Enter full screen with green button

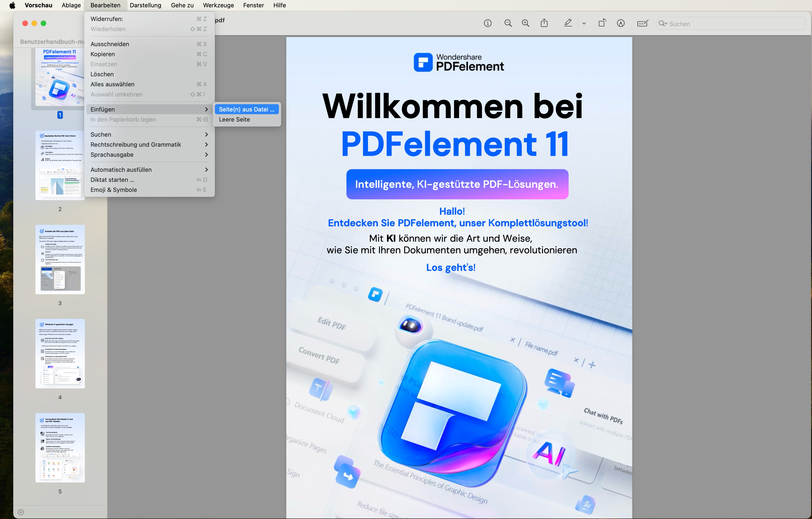pyautogui.click(x=43, y=23)
